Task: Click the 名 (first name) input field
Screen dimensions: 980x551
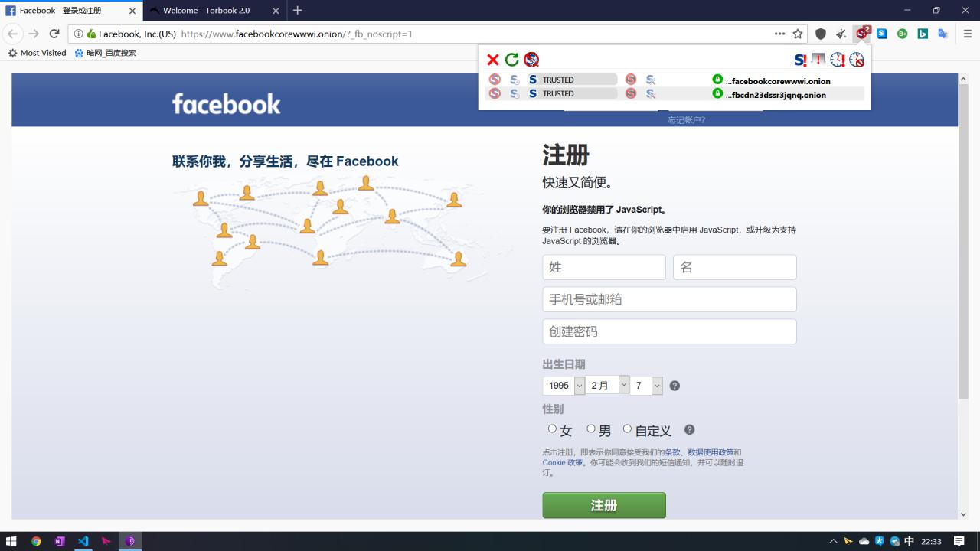Action: [735, 267]
